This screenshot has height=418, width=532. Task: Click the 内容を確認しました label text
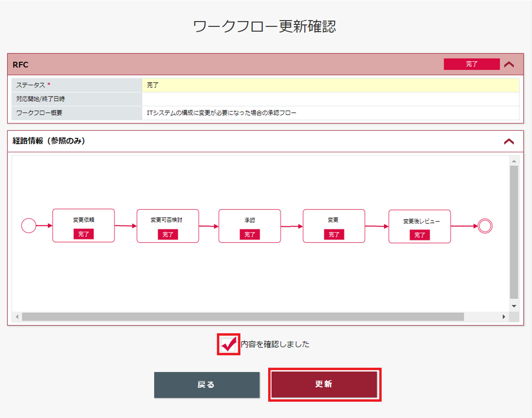(275, 344)
